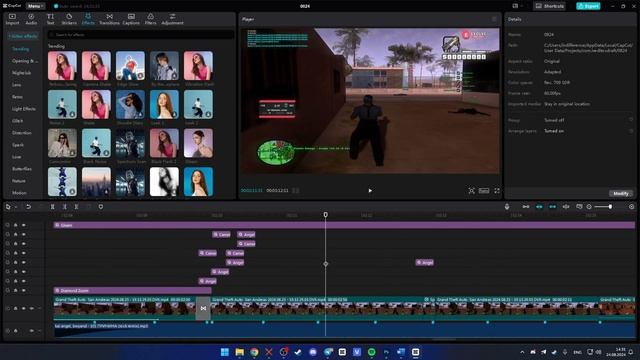640x360 pixels.
Task: Toggle the main track magnet
Action: (526, 207)
